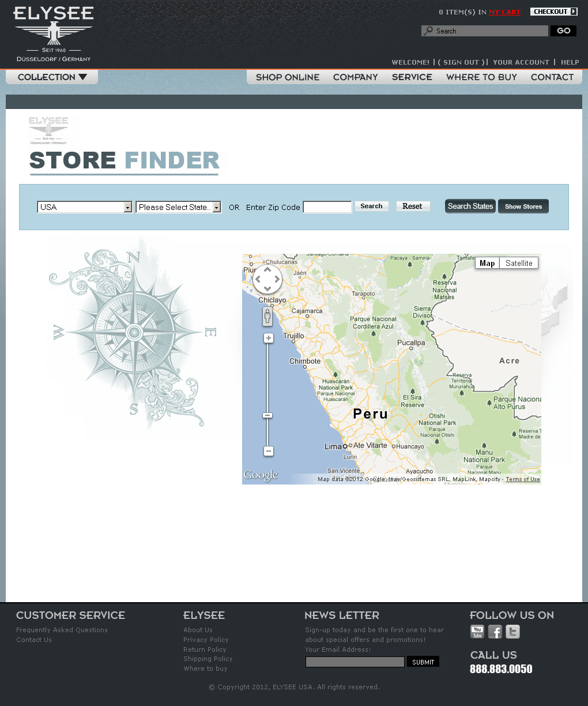Open the Shipping Policy link

click(208, 659)
